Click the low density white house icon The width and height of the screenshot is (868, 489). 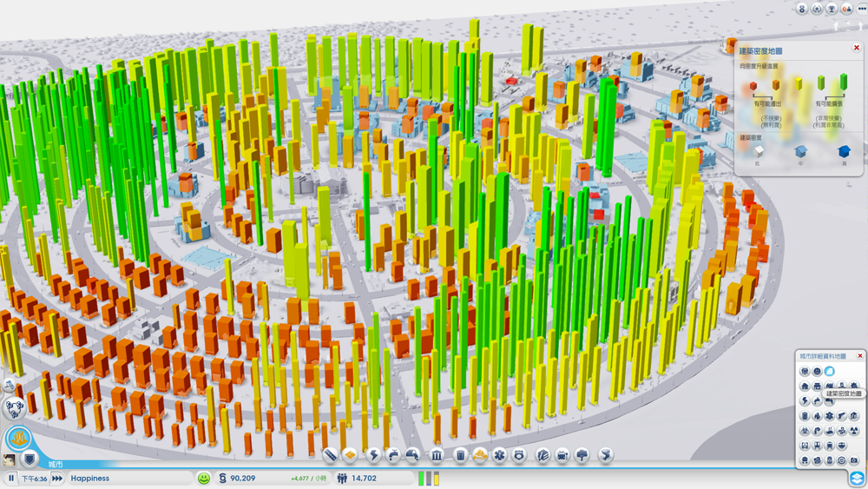(x=758, y=151)
